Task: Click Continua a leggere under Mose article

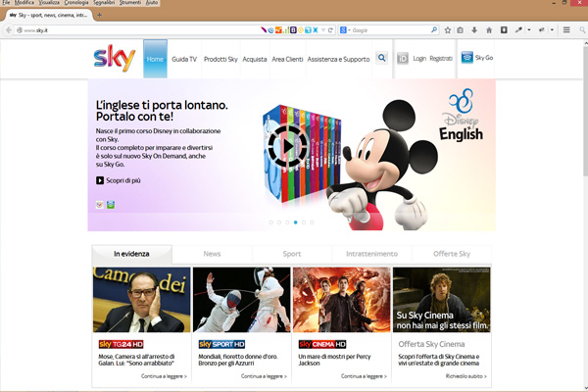Action: tap(164, 376)
